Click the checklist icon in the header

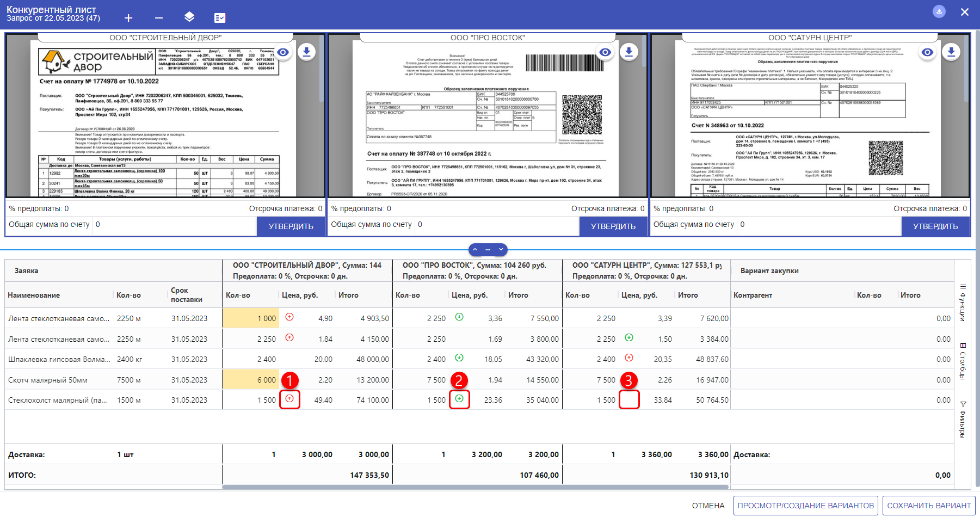tap(220, 18)
